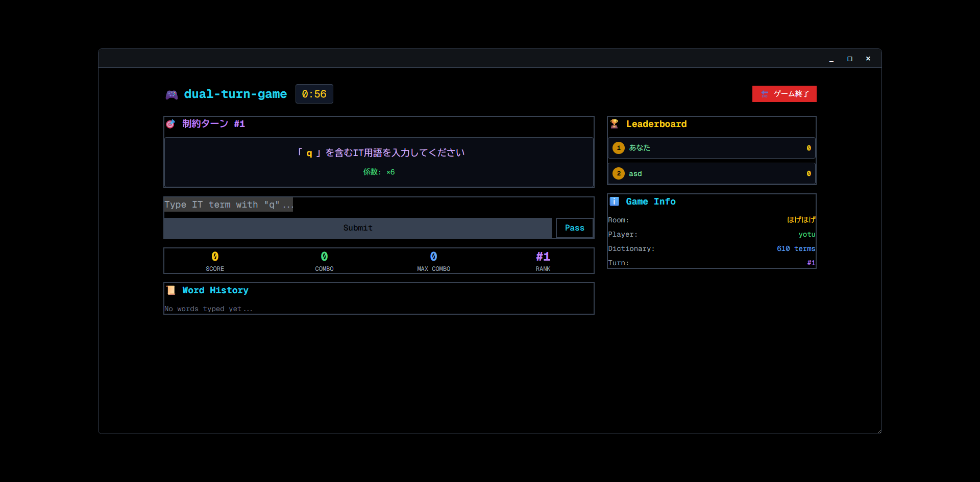Click the rank 1 badge next to あなた
This screenshot has height=482, width=980.
(619, 148)
